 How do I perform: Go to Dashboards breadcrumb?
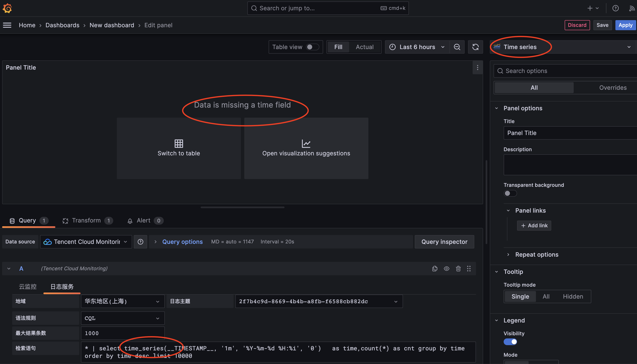62,25
